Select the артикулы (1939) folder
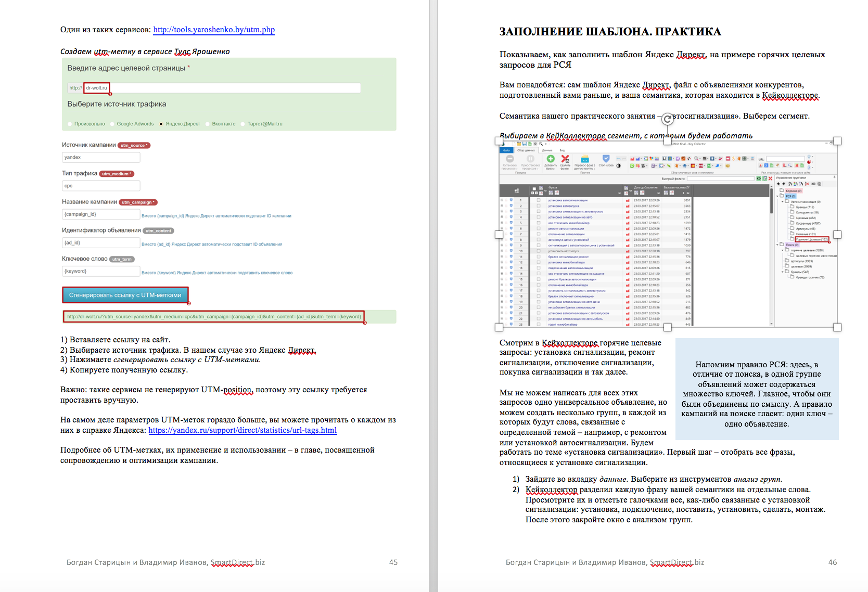The height and width of the screenshot is (592, 868). point(801,261)
